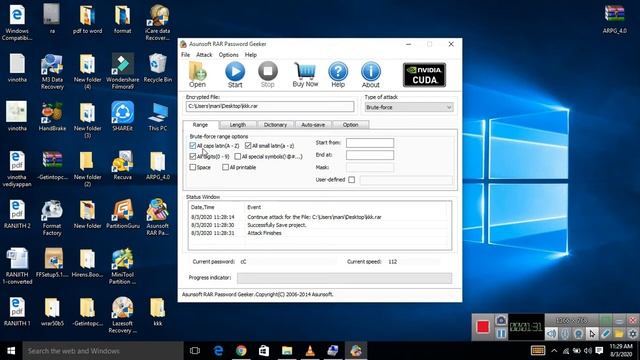Click the Buy Now shopping cart icon
This screenshot has width=640, height=360.
[305, 75]
